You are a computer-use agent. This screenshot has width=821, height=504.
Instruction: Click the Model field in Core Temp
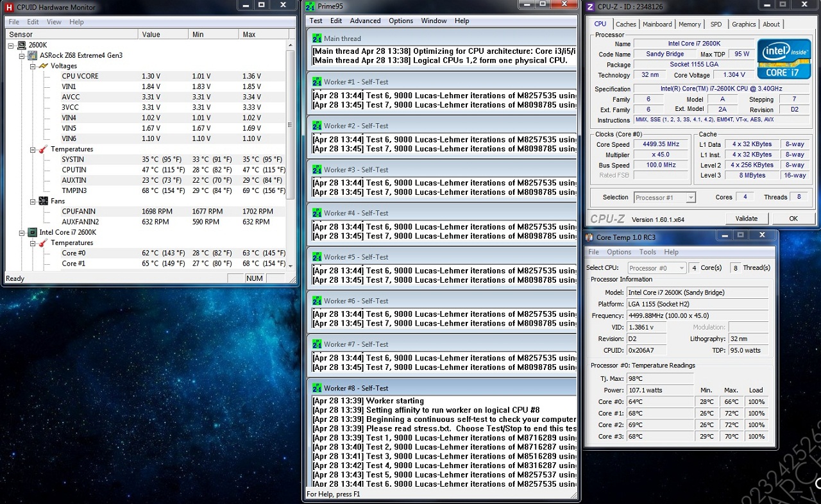coord(698,292)
